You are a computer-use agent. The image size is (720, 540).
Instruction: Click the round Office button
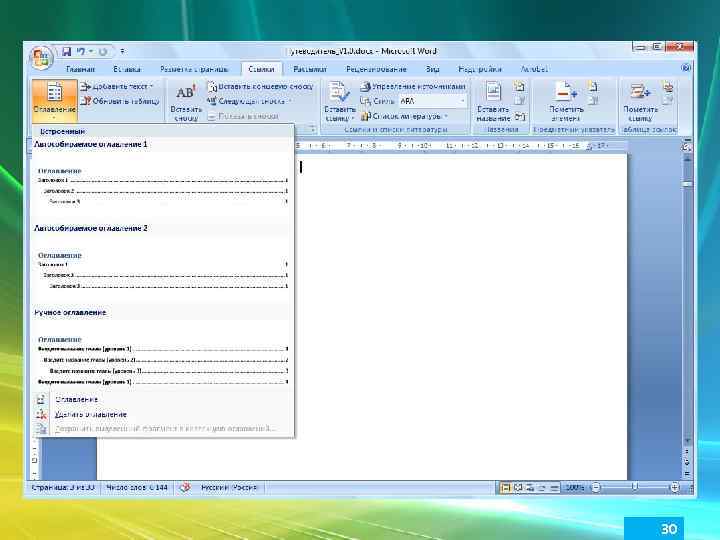pyautogui.click(x=41, y=58)
